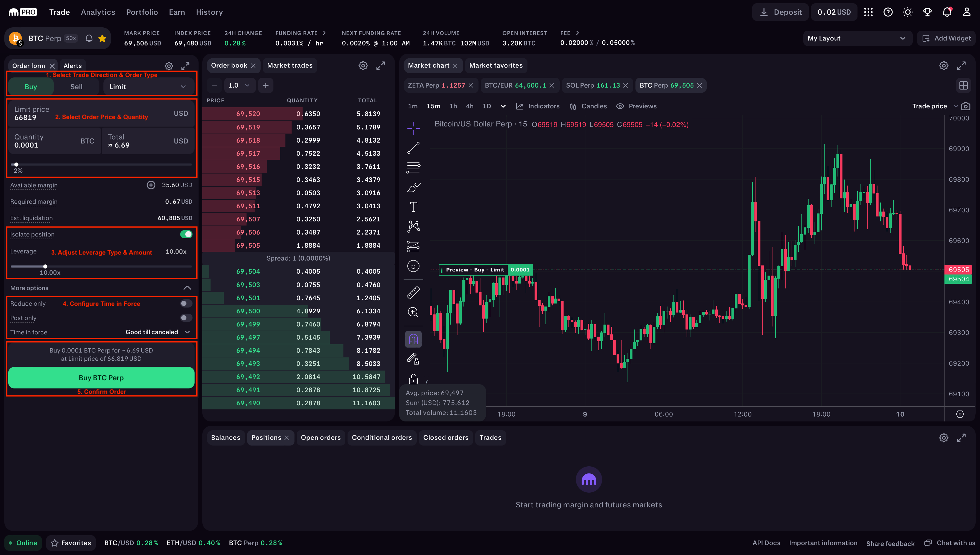This screenshot has height=555, width=980.
Task: Open the Portfolio menu
Action: click(142, 12)
